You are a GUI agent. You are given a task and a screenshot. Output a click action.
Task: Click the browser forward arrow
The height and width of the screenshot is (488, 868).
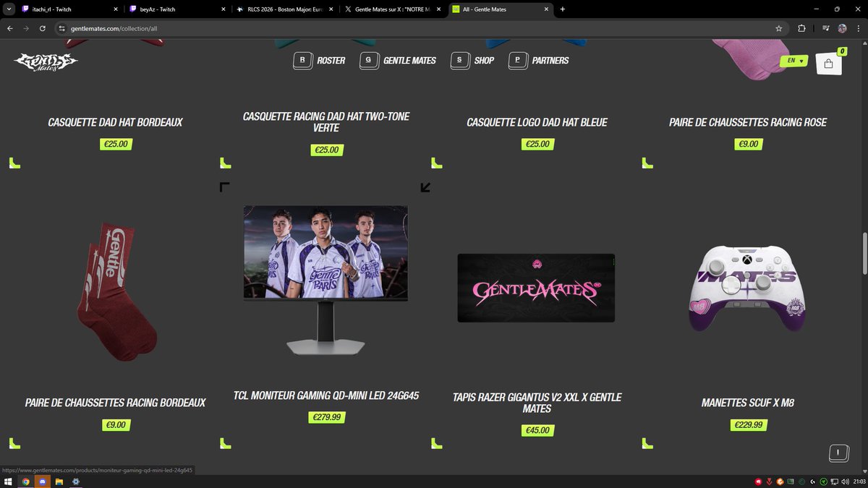(27, 28)
